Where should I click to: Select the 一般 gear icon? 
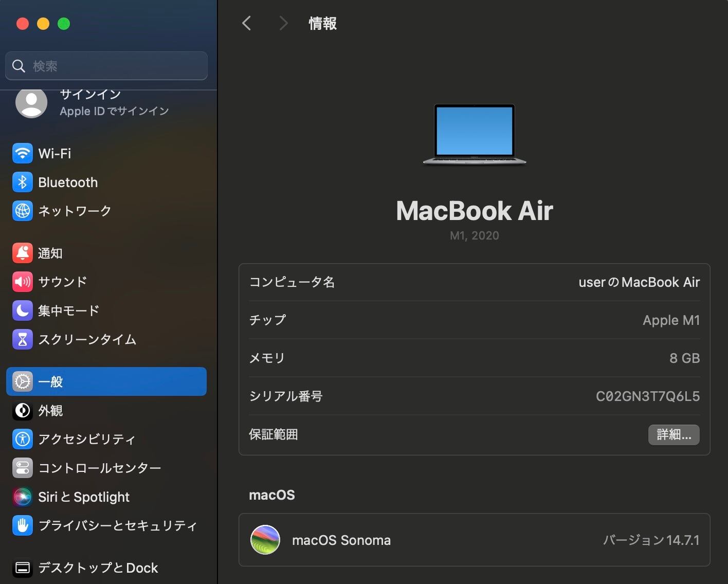(x=23, y=381)
